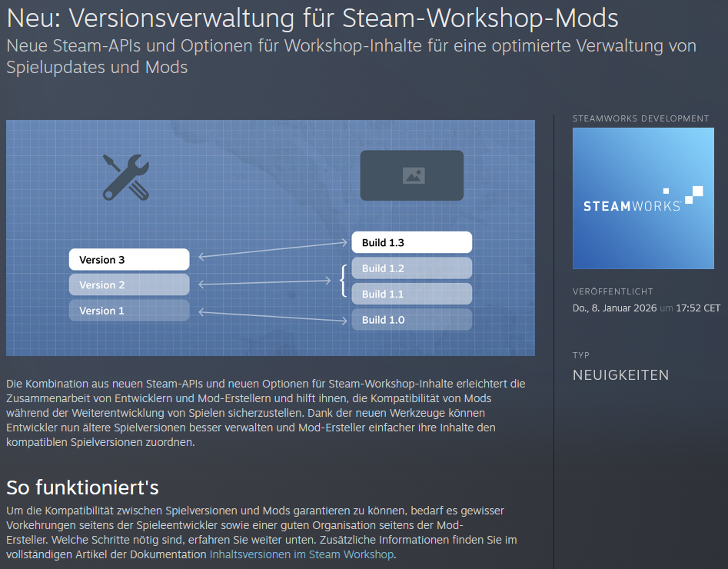
Task: Click the curly brace grouping Builds 1.2 and 1.1
Action: pyautogui.click(x=343, y=281)
